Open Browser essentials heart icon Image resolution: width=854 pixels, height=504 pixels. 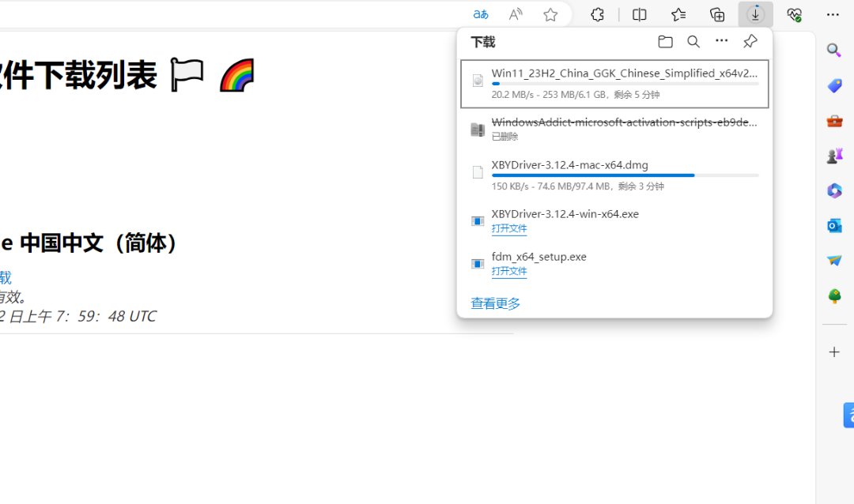[x=794, y=14]
